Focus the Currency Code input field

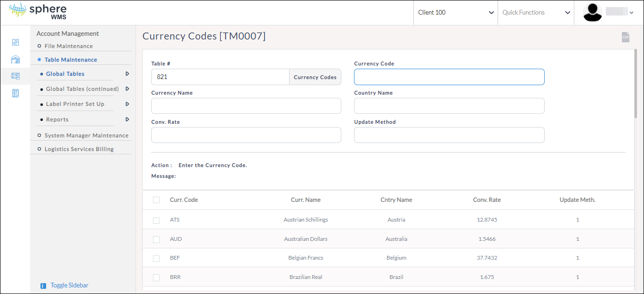click(x=449, y=77)
